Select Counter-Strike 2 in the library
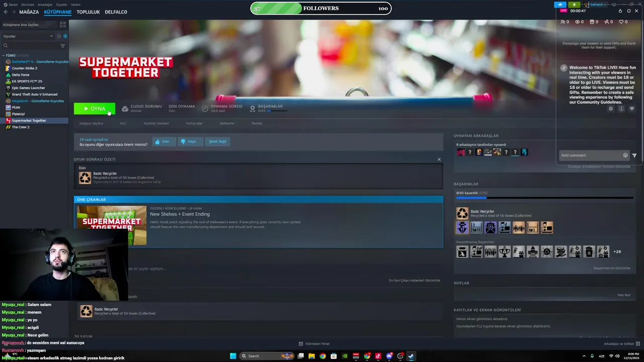Screen dimensions: 644x362 tap(24, 68)
